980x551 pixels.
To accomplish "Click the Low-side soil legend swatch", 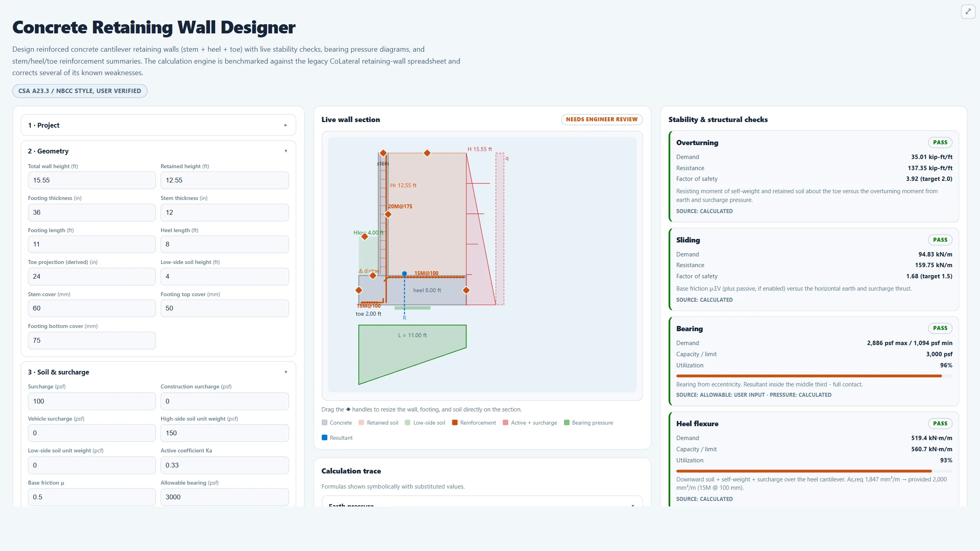I will click(408, 423).
